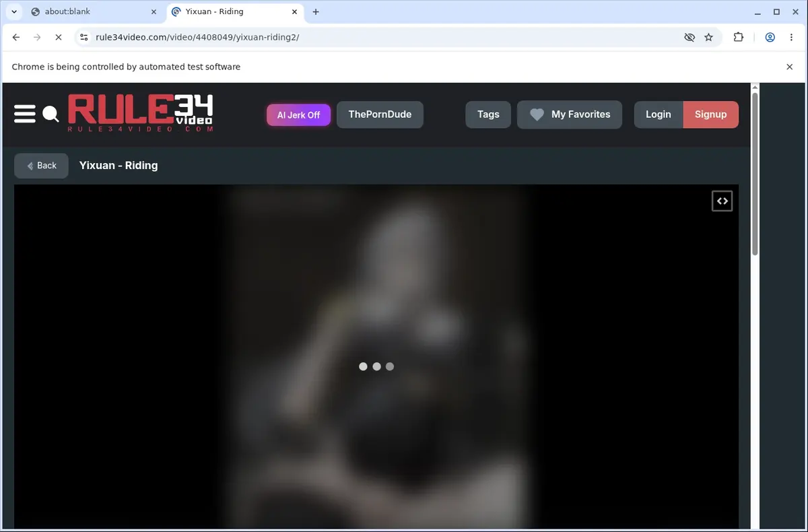
Task: Bookmark this page with the star icon
Action: pos(708,38)
